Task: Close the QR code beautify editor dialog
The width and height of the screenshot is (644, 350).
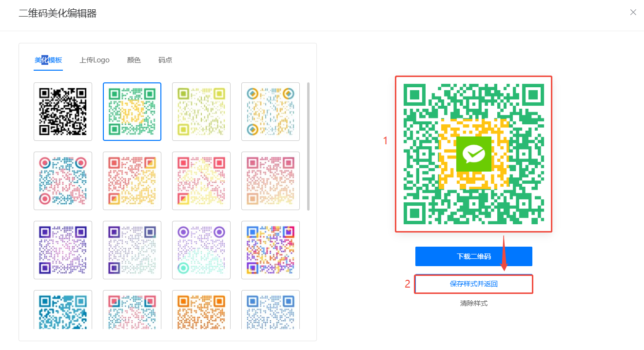Action: pyautogui.click(x=633, y=12)
